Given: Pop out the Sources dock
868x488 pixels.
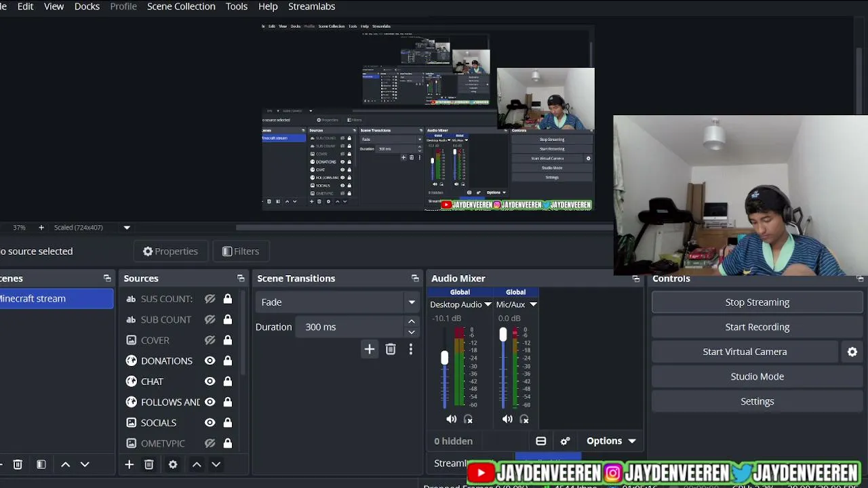Looking at the screenshot, I should point(241,279).
